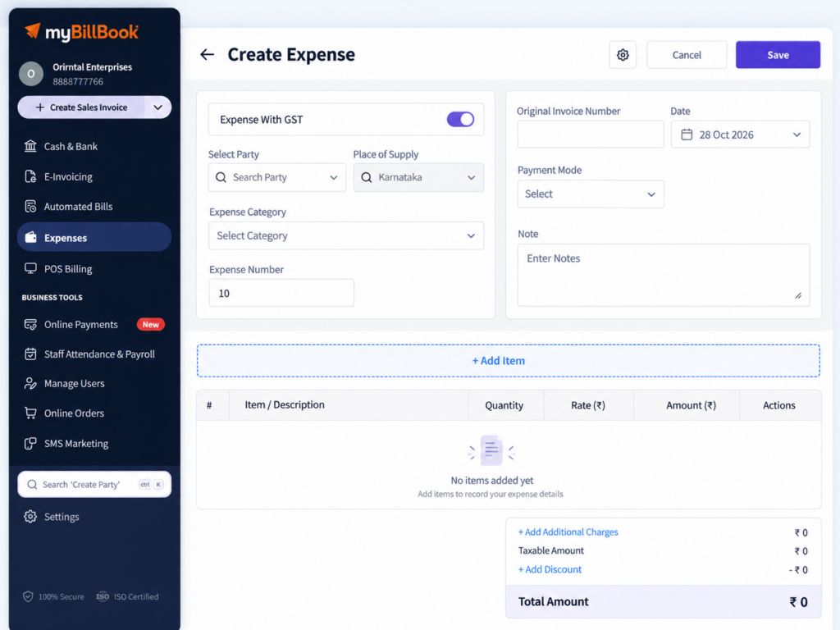
Task: Click the Save button
Action: pyautogui.click(x=778, y=55)
